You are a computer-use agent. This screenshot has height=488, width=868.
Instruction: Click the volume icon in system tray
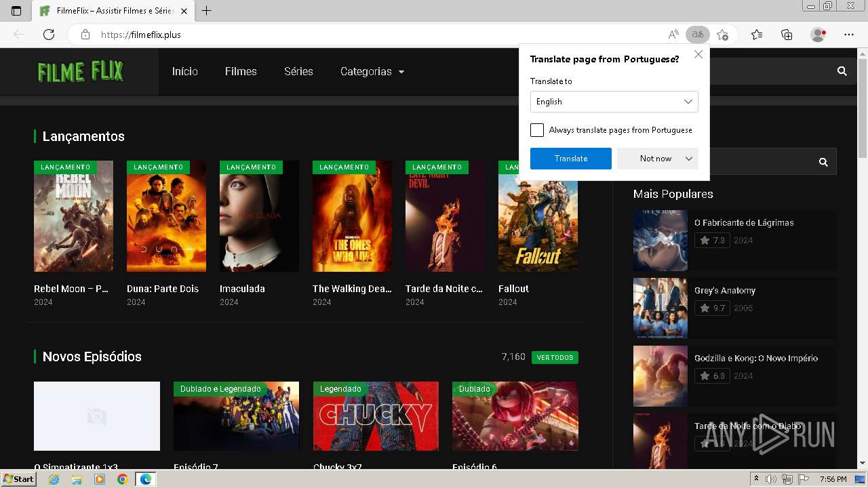pyautogui.click(x=772, y=479)
